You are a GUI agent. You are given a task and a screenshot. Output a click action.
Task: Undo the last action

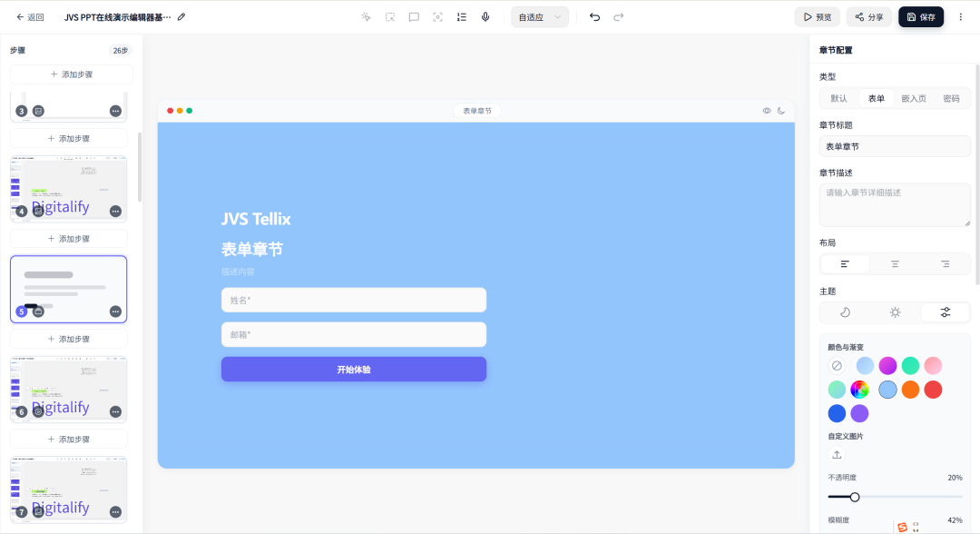(x=594, y=17)
